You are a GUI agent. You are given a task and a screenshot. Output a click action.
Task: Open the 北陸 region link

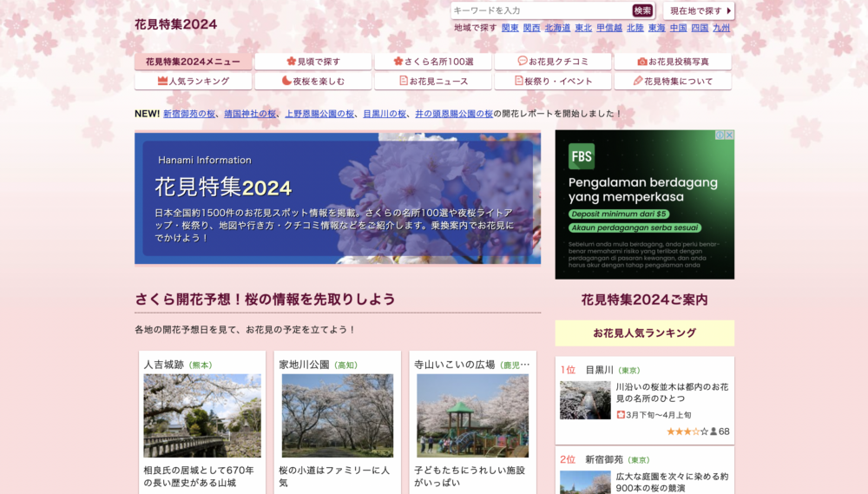[635, 28]
